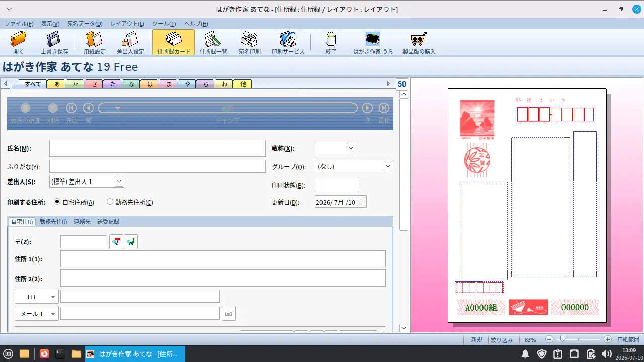Increase the 更新日 date with up stepper
Viewport: 644px width, 362px height.
tap(361, 199)
